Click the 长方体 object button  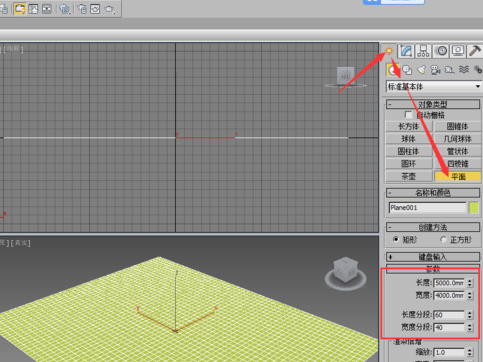point(409,127)
